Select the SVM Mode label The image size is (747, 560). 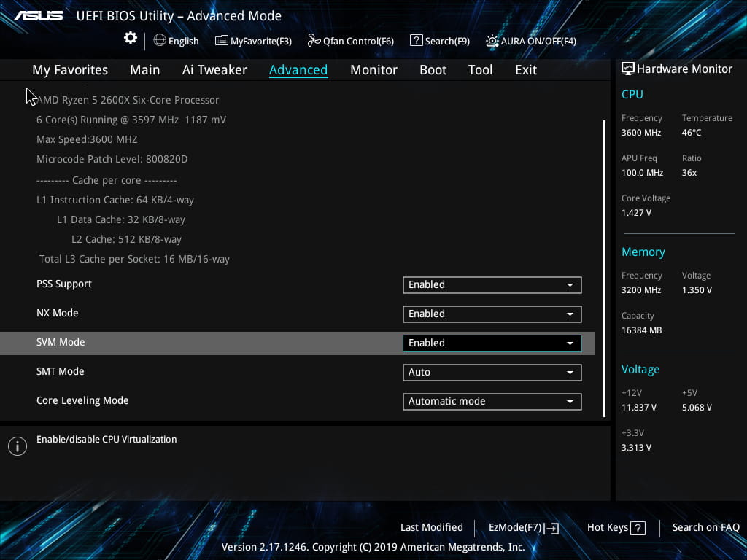click(61, 343)
